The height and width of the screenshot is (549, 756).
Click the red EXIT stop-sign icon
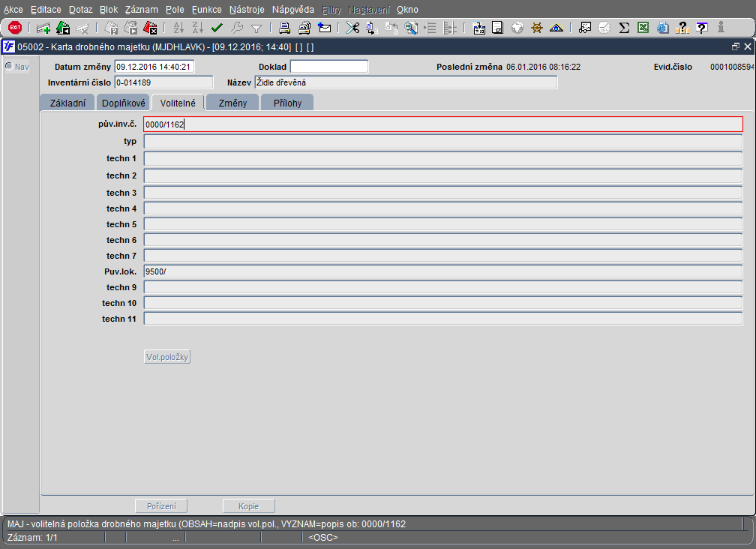[15, 28]
